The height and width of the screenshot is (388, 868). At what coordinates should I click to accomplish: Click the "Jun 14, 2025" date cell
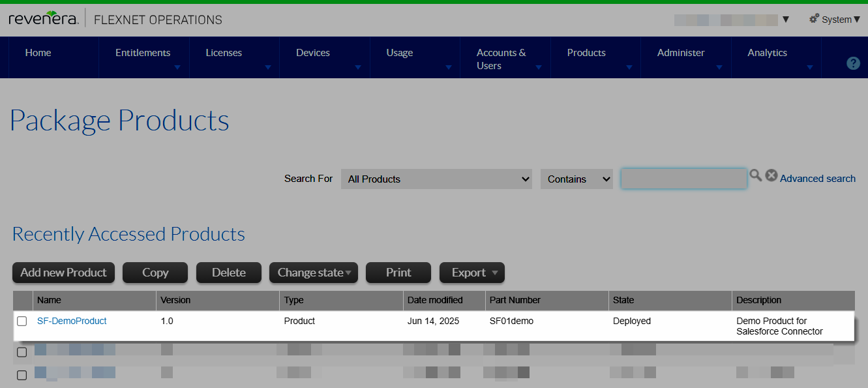[x=434, y=321]
